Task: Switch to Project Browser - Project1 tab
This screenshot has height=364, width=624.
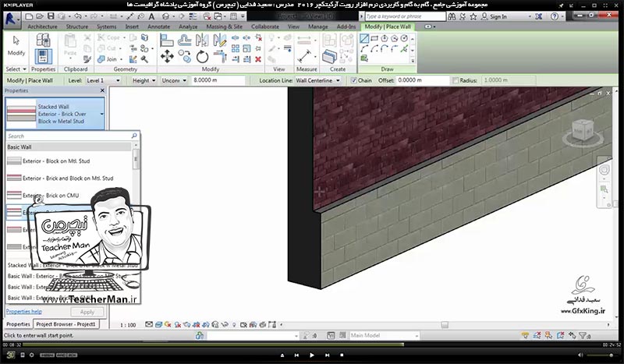Action: click(66, 324)
